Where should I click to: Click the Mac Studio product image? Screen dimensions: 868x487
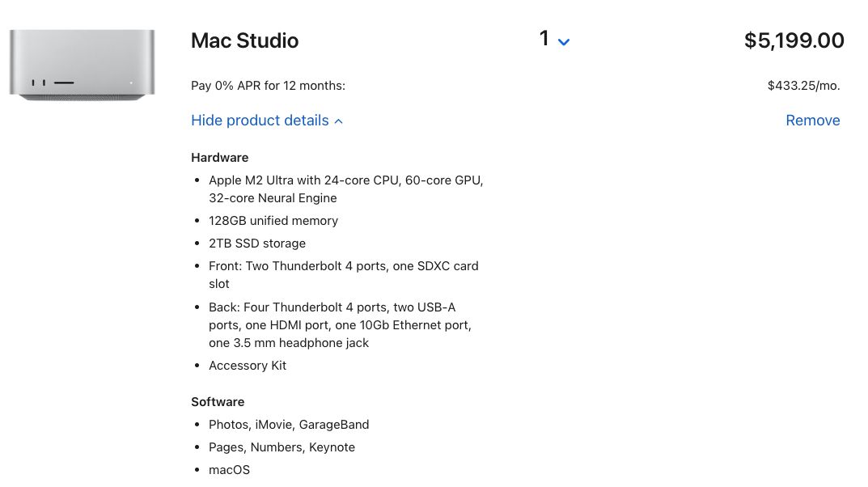click(82, 65)
